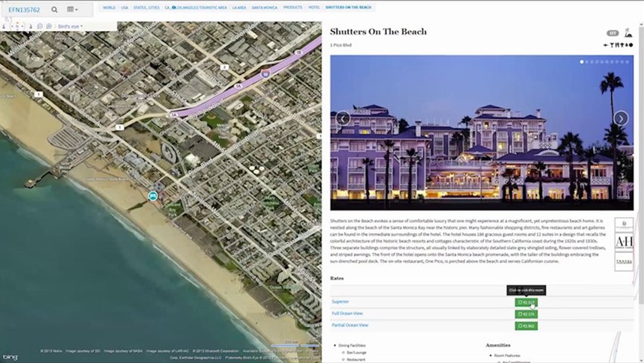The width and height of the screenshot is (644, 363).
Task: Click the Bing logo on map
Action: 10,357
